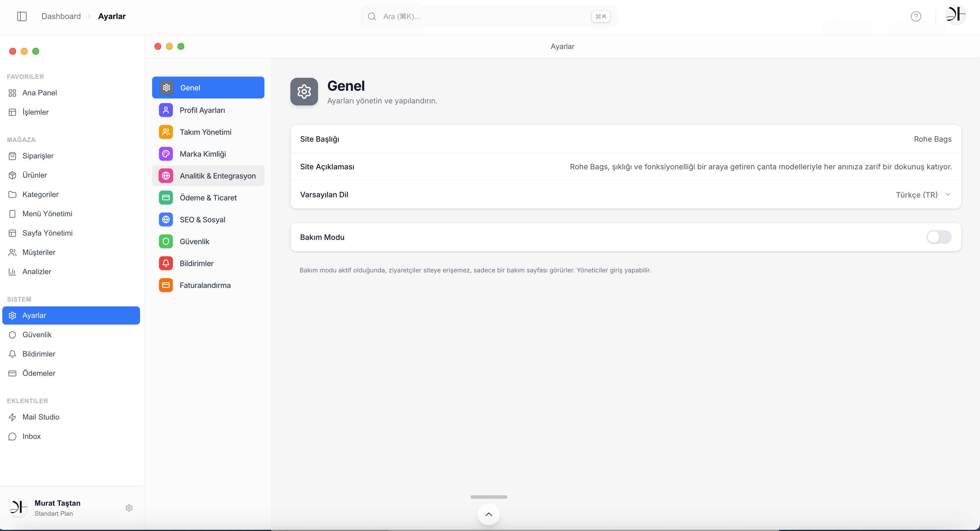Open the Varsayılan Dil Türkçe dropdown
980x531 pixels.
point(923,195)
